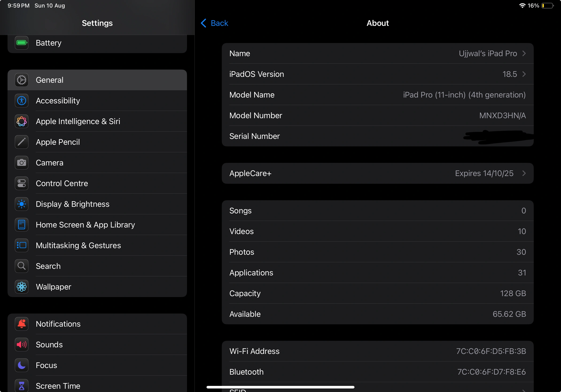Switch to Accessibility settings label
Image resolution: width=561 pixels, height=392 pixels.
(x=58, y=101)
